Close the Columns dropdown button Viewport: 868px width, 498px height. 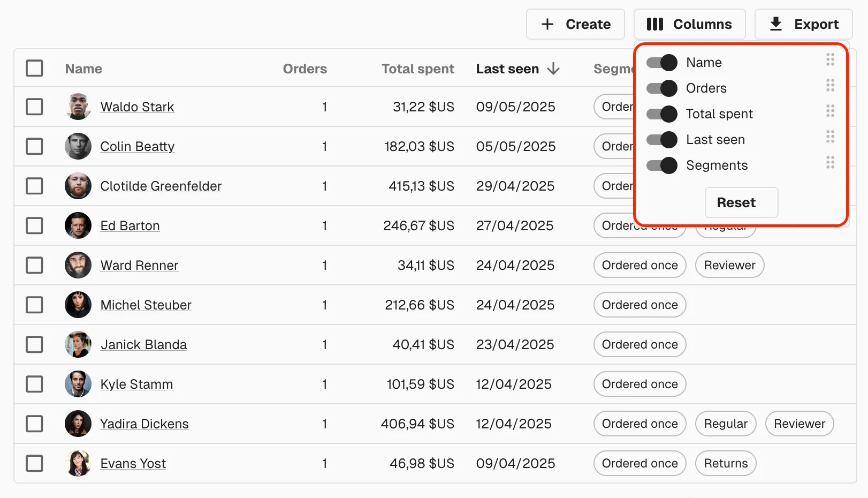point(689,24)
